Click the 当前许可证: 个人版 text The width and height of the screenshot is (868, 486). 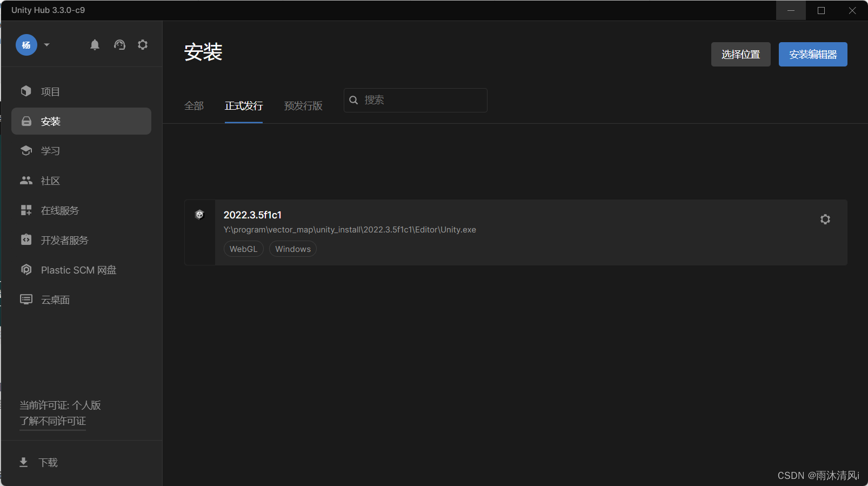[61, 405]
